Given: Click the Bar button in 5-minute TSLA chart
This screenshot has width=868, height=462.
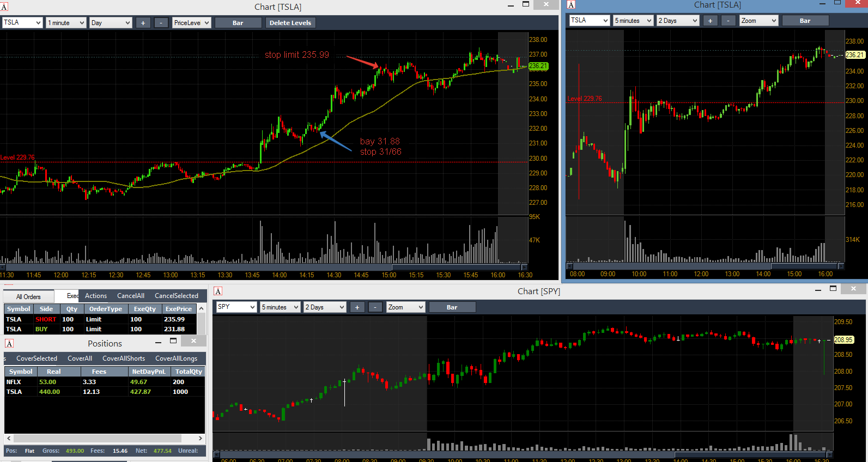Looking at the screenshot, I should [x=805, y=20].
